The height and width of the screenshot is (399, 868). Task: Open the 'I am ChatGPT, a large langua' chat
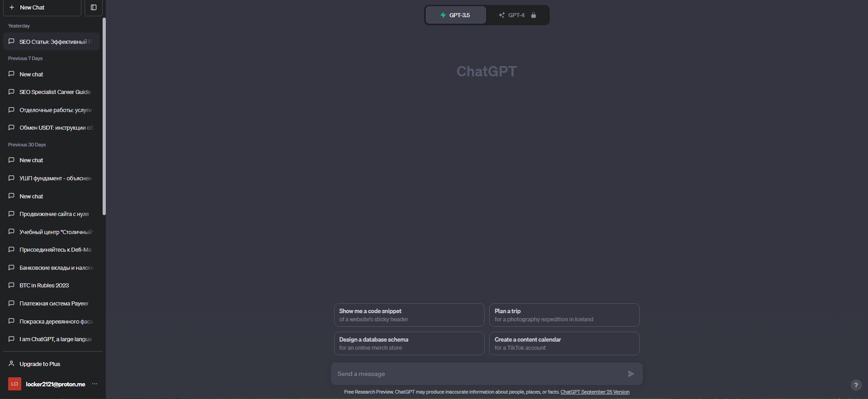pyautogui.click(x=51, y=339)
